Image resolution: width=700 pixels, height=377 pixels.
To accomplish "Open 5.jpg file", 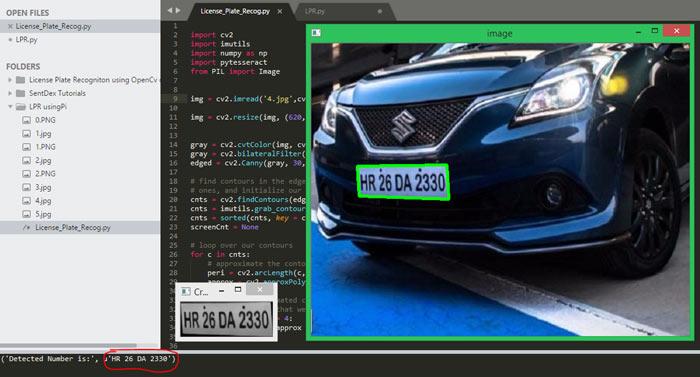I will [x=43, y=214].
